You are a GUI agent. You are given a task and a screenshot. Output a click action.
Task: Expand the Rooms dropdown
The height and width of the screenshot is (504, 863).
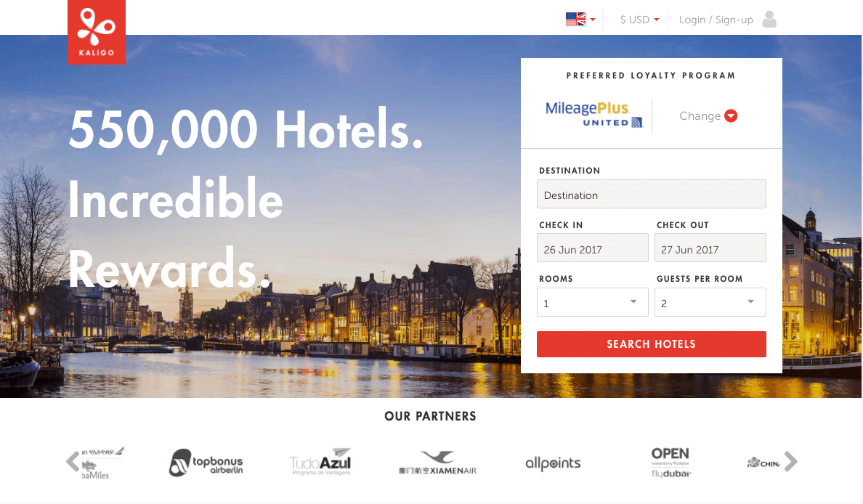[x=592, y=302]
